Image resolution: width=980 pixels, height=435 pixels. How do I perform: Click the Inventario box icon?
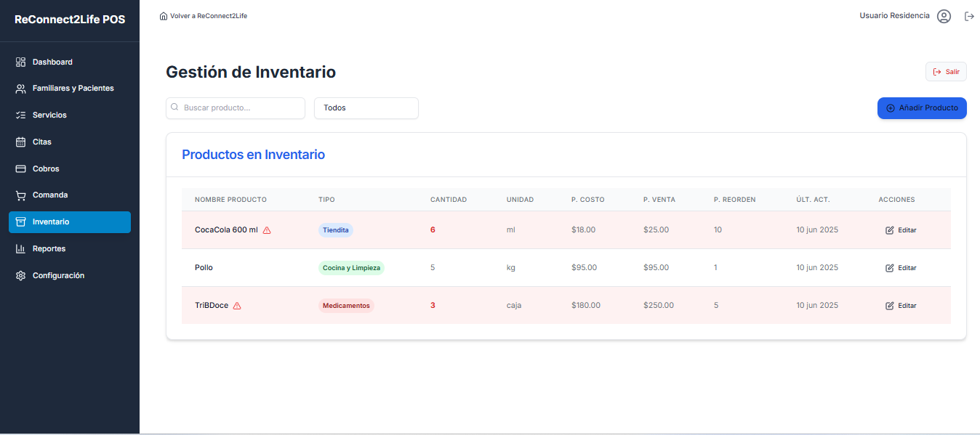[20, 222]
